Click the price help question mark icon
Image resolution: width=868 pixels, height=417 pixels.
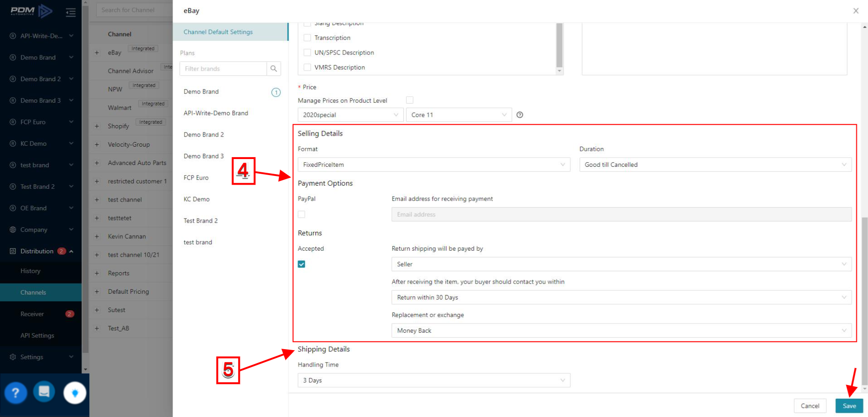(520, 115)
